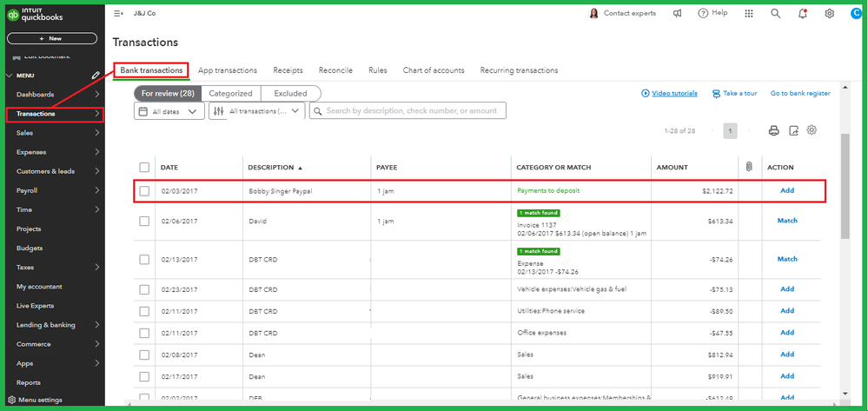
Task: Open table settings gear above list
Action: 812,130
